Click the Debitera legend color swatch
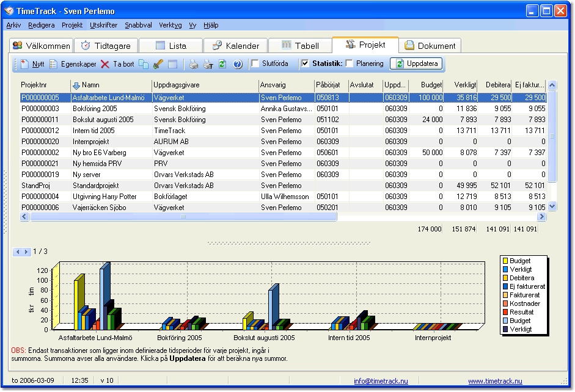The width and height of the screenshot is (575, 392). (x=505, y=278)
